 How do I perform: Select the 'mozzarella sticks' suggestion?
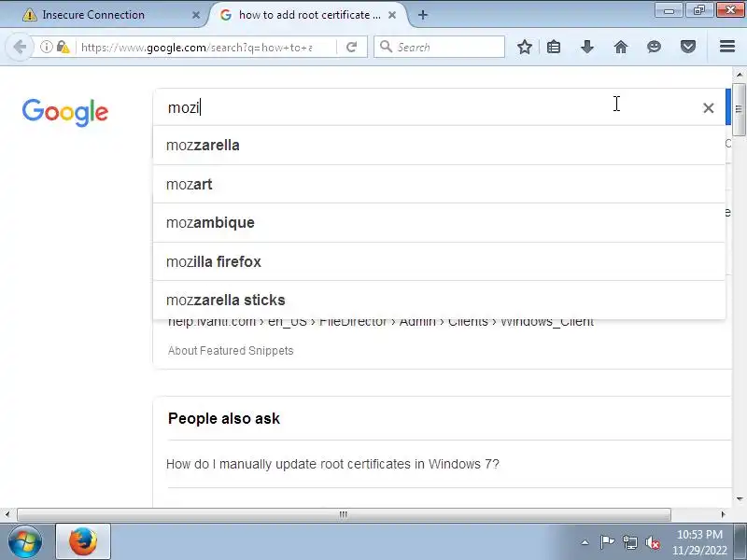pyautogui.click(x=439, y=300)
